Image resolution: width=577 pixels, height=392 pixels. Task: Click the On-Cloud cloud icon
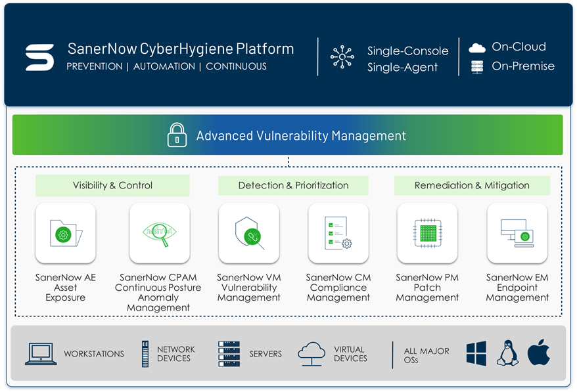[477, 47]
